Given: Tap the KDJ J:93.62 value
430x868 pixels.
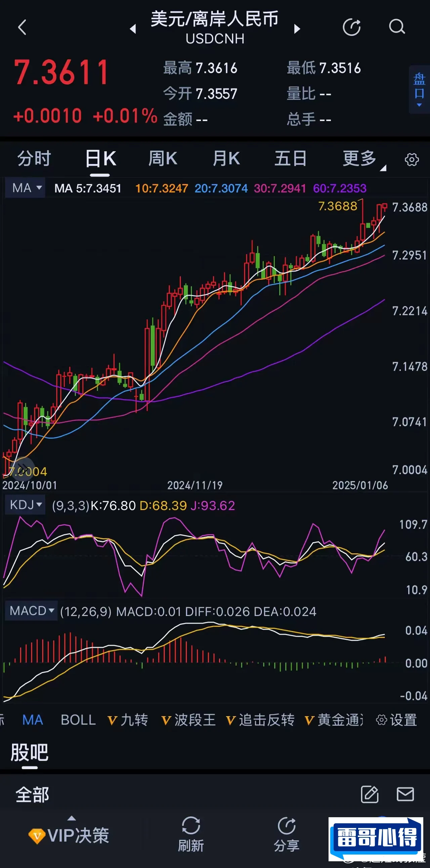Looking at the screenshot, I should [x=213, y=505].
